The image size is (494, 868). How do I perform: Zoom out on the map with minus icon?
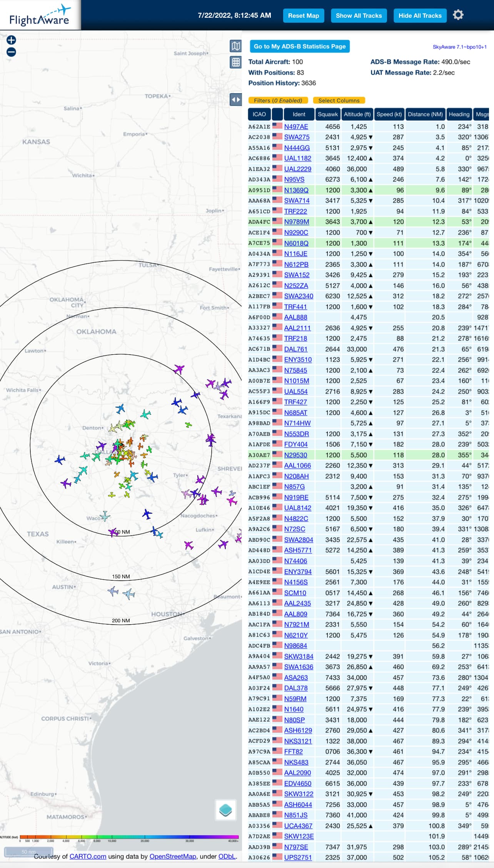(11, 52)
